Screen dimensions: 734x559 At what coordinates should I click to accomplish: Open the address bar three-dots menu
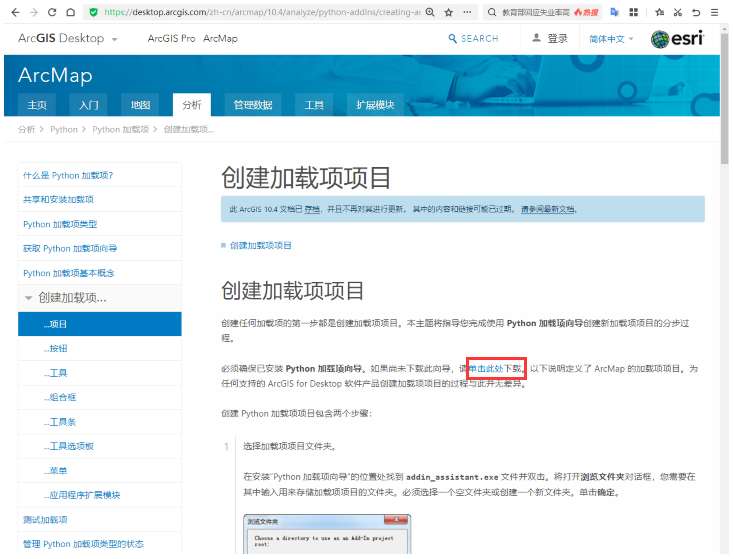tap(467, 12)
